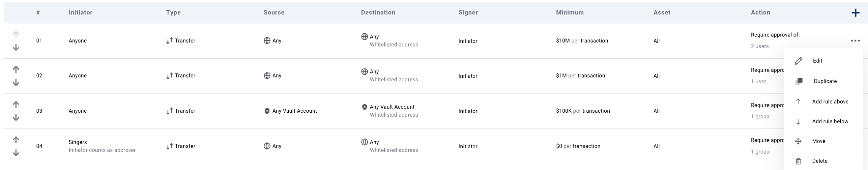The width and height of the screenshot is (868, 170).
Task: Click the Minimum column header
Action: [x=570, y=13]
